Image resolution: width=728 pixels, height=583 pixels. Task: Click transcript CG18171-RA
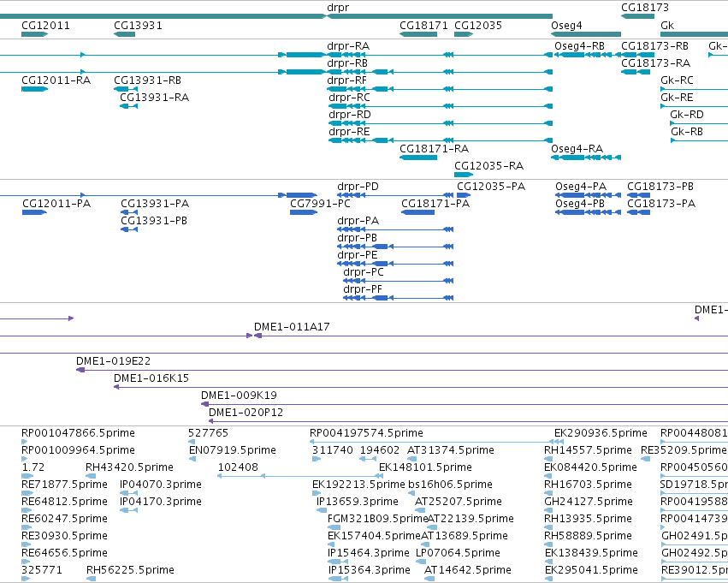pos(434,149)
